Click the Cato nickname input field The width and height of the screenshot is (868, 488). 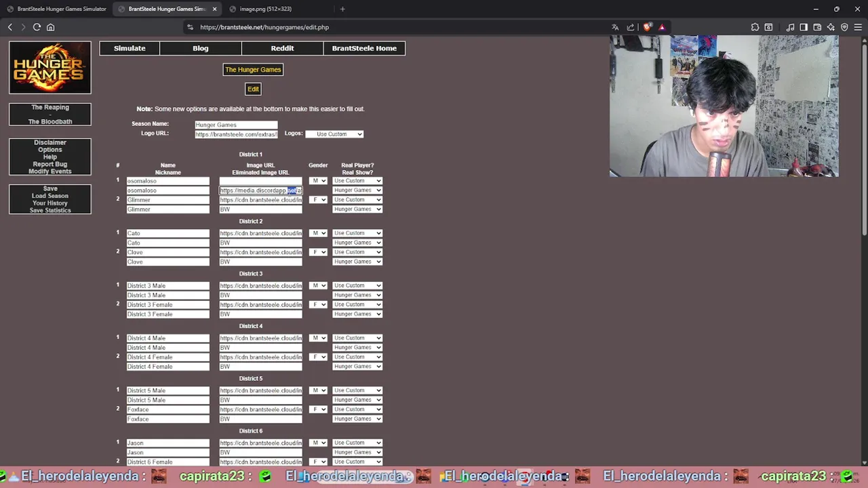[x=168, y=243]
